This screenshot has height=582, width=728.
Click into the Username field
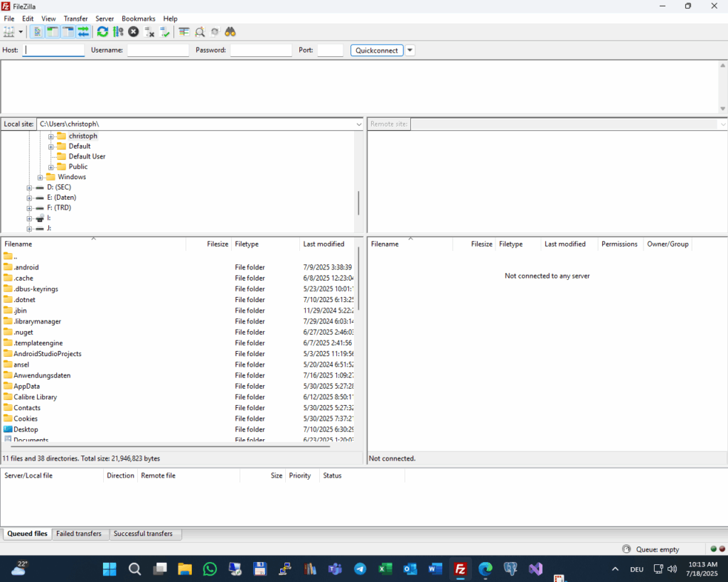point(158,50)
